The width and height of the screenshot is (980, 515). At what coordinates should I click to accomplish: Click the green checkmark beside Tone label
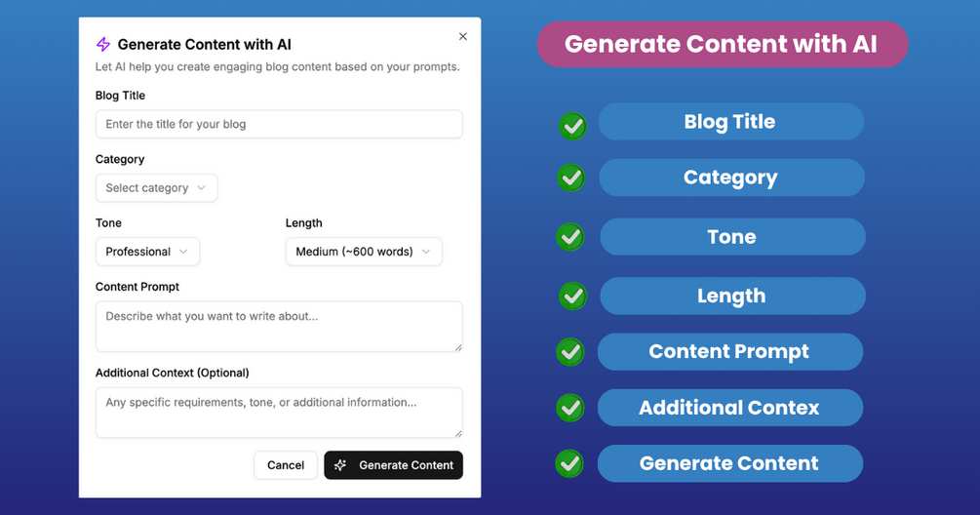(570, 237)
